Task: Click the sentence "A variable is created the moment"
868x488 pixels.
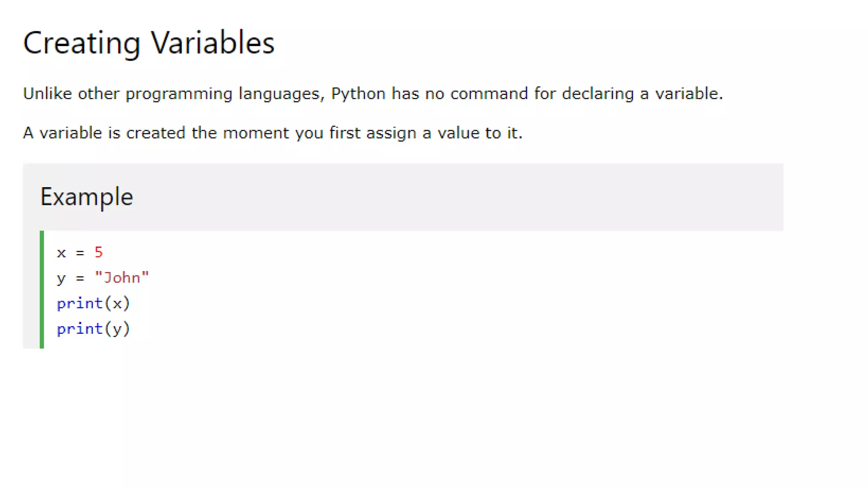Action: pyautogui.click(x=273, y=133)
